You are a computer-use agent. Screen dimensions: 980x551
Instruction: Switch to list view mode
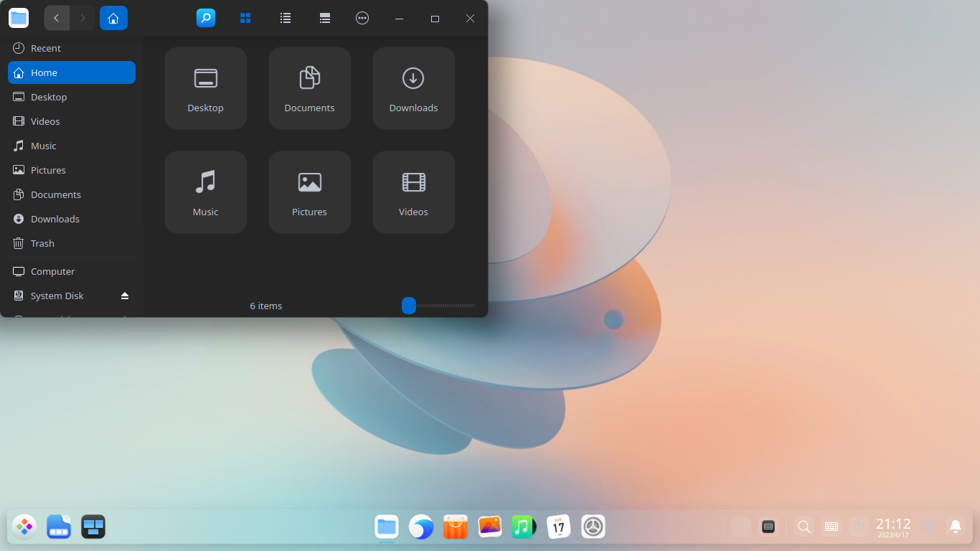[286, 18]
